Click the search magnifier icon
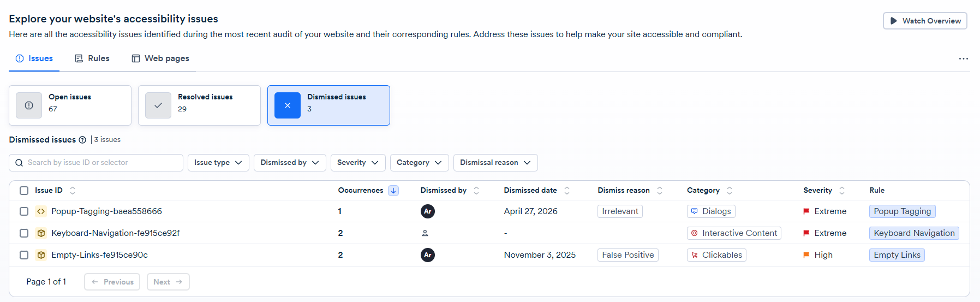Screen dimensions: 980x302 [19, 163]
